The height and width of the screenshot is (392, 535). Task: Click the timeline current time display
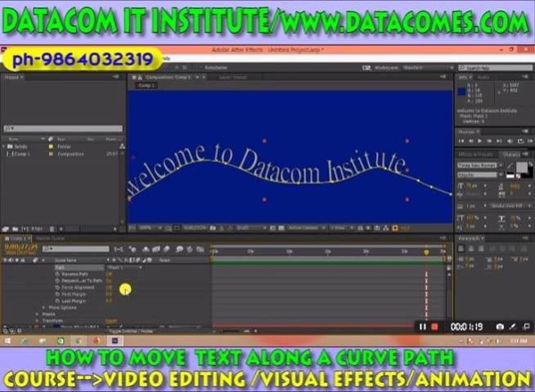coord(20,246)
